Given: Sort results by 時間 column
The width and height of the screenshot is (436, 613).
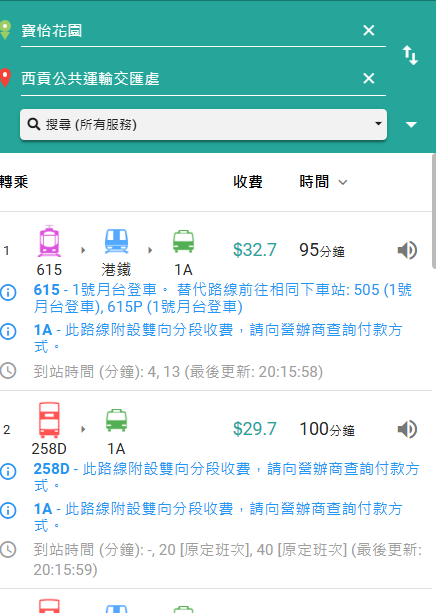Looking at the screenshot, I should 323,182.
